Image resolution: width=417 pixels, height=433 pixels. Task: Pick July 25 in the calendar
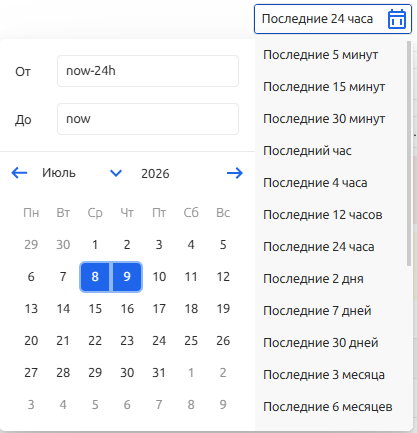coord(191,341)
